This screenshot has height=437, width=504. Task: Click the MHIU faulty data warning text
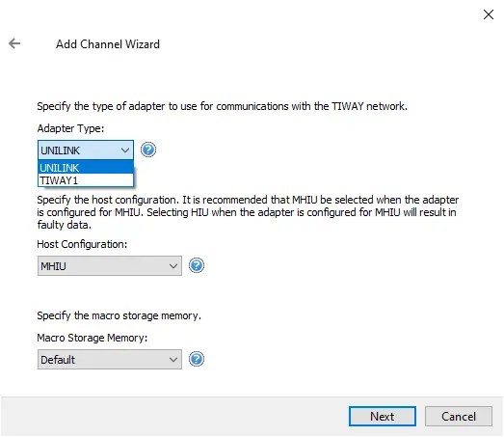[248, 212]
